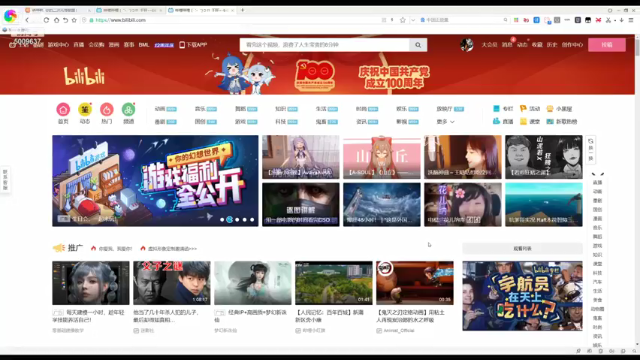The width and height of the screenshot is (640, 360).
Task: Select the third carousel dot
Action: (237, 220)
